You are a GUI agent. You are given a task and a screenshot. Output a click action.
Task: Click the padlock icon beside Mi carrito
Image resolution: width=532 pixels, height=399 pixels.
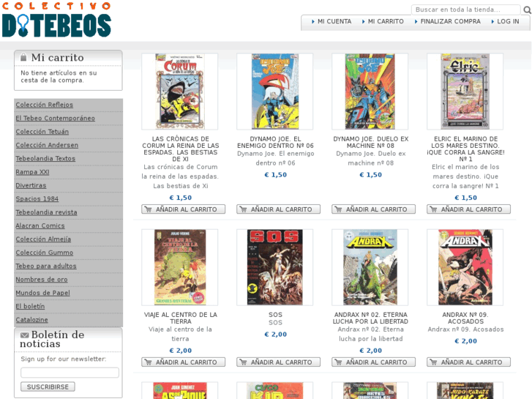click(23, 57)
